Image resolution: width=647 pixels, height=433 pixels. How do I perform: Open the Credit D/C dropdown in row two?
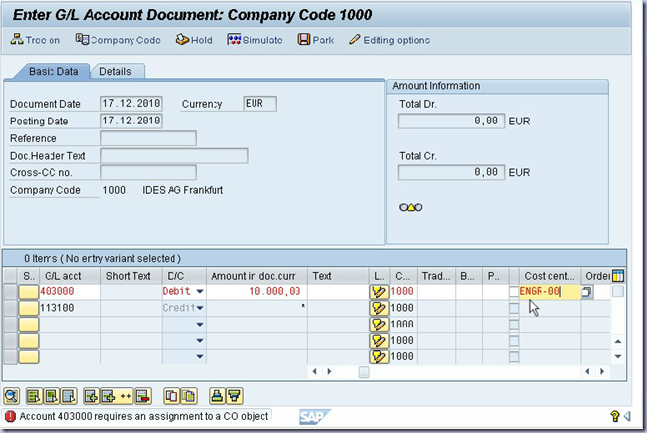point(199,309)
